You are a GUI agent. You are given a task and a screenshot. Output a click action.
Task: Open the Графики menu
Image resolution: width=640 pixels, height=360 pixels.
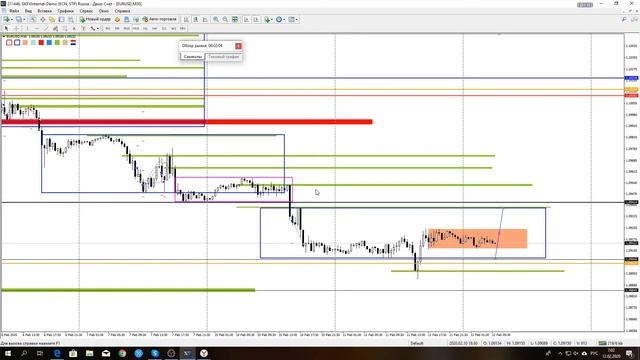tap(65, 11)
